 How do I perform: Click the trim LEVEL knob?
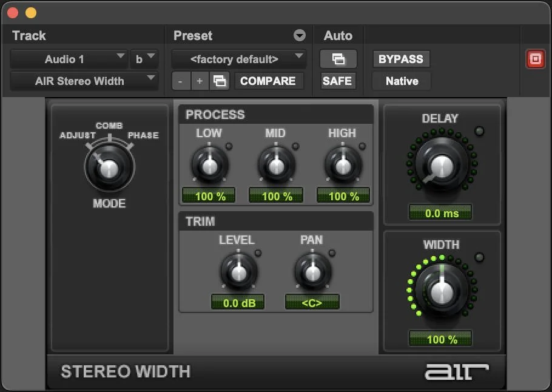point(239,271)
